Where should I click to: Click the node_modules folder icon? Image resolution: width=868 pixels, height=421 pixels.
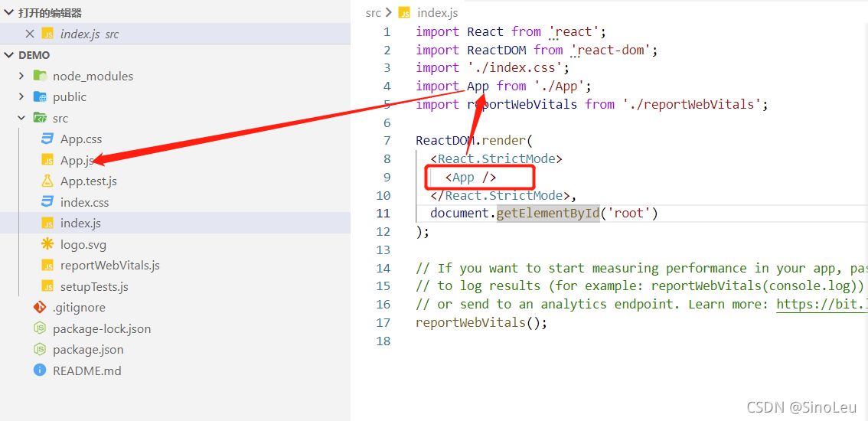pyautogui.click(x=39, y=75)
